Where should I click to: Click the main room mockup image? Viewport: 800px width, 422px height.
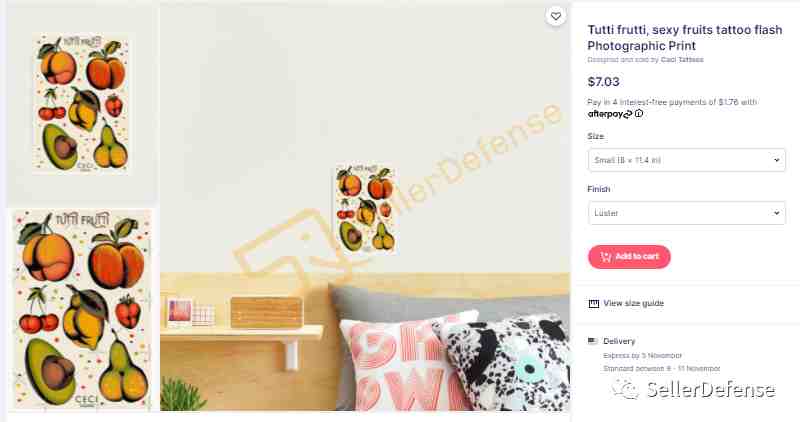(x=365, y=208)
